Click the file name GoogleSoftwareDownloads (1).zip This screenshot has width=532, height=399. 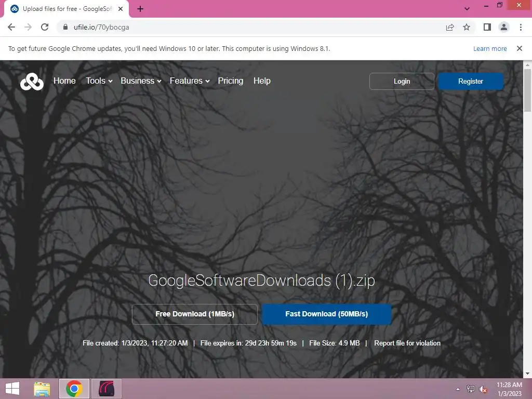point(262,281)
